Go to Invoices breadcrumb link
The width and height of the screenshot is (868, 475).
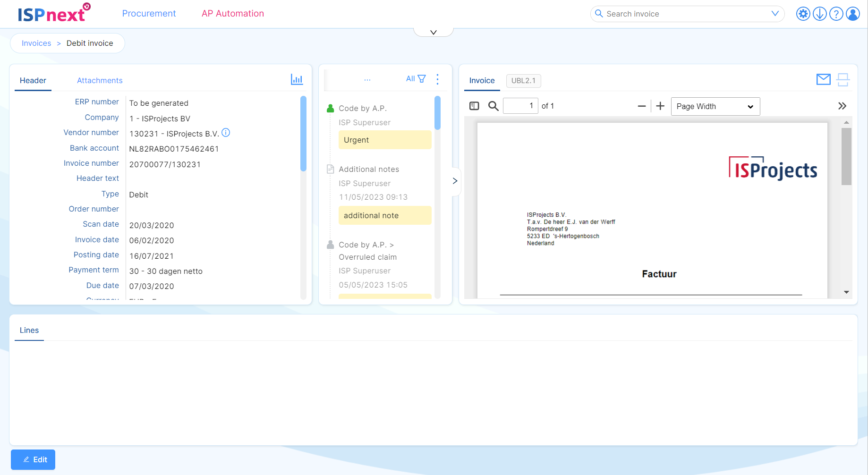(x=36, y=43)
